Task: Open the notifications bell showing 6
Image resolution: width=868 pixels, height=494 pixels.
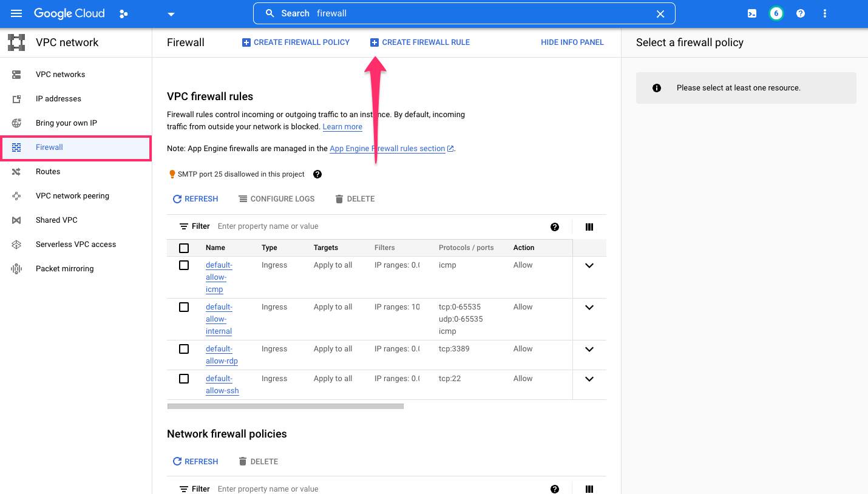Action: click(776, 13)
